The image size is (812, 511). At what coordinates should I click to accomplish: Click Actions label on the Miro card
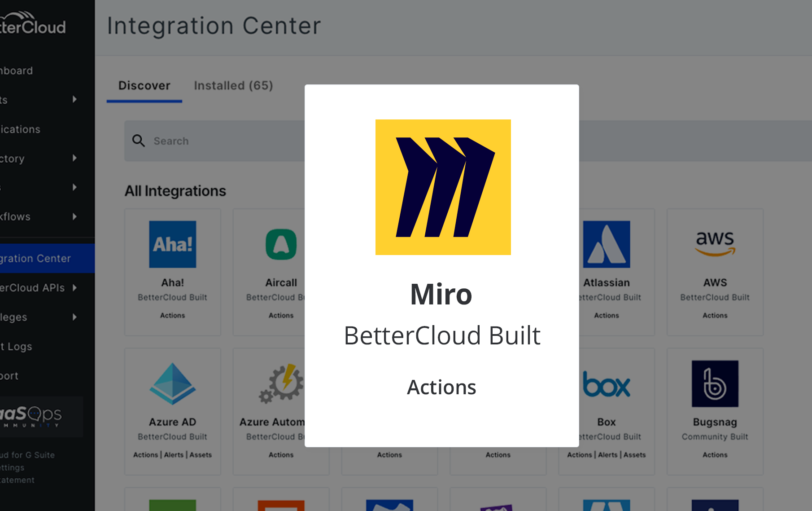(441, 387)
